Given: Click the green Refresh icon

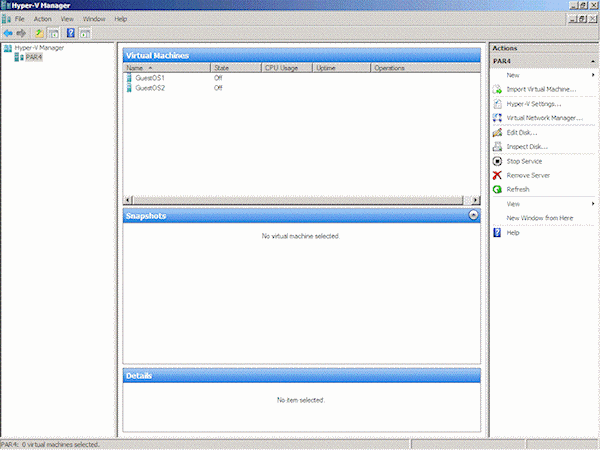Looking at the screenshot, I should pos(497,189).
